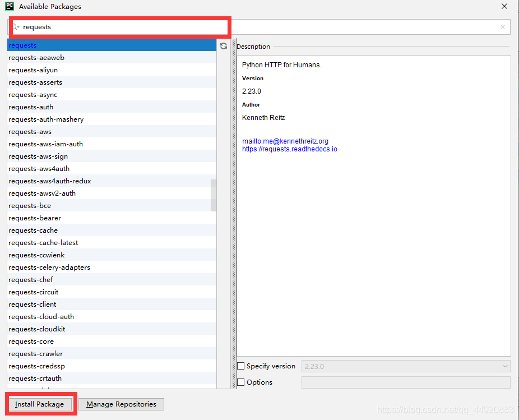The height and width of the screenshot is (420, 519).
Task: Select requests-async in the list
Action: tap(112, 94)
